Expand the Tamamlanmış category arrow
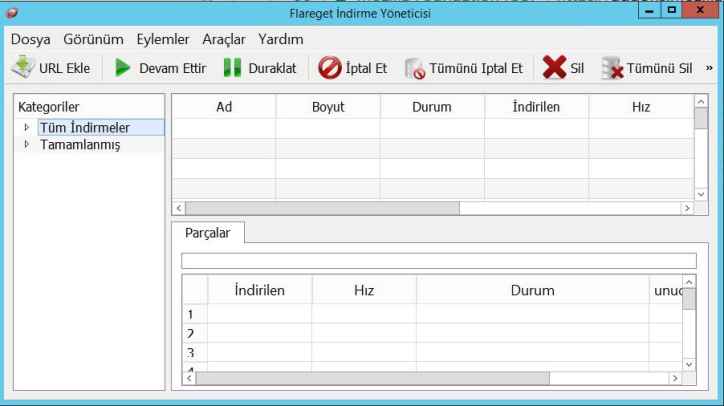The image size is (724, 406). click(27, 145)
